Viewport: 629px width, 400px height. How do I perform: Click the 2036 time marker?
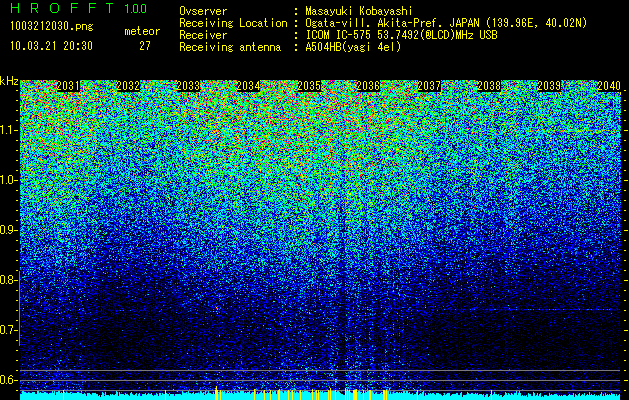(368, 86)
